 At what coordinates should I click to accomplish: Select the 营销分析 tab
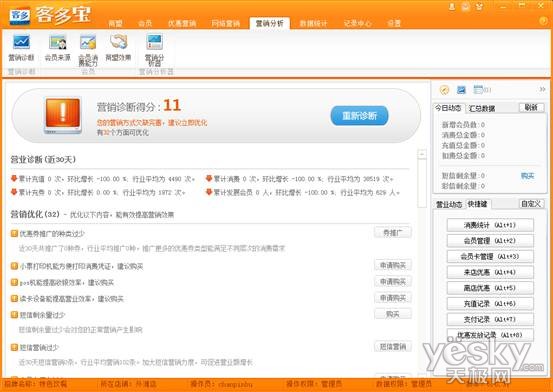269,23
